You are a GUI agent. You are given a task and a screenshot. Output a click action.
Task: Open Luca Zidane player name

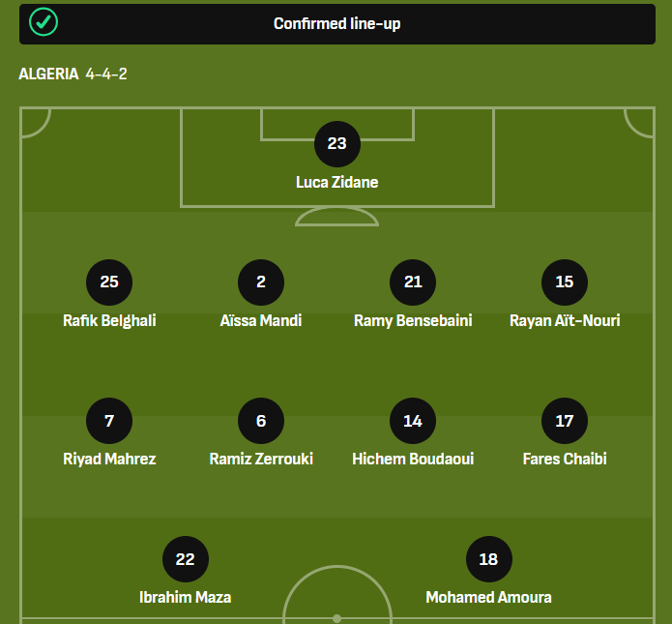tap(336, 182)
